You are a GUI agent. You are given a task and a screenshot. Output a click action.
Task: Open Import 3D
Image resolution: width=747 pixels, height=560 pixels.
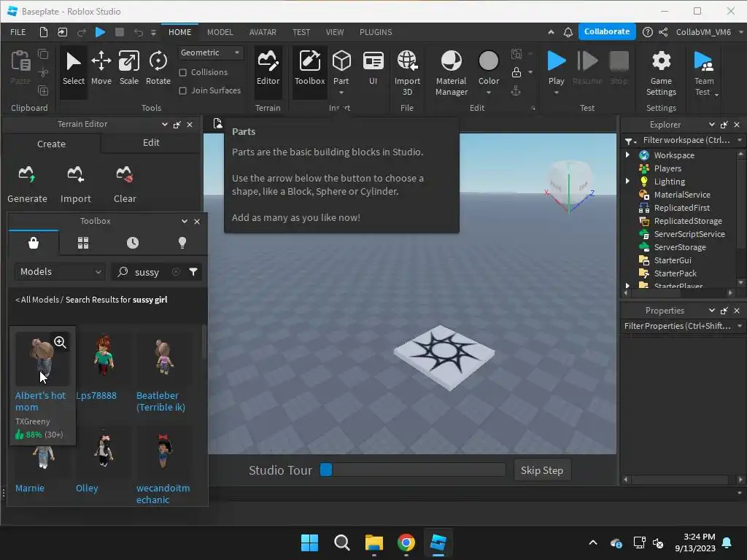pos(407,72)
